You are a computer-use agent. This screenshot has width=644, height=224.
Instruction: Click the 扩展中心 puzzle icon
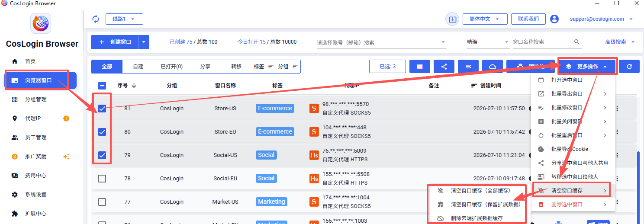click(x=15, y=214)
